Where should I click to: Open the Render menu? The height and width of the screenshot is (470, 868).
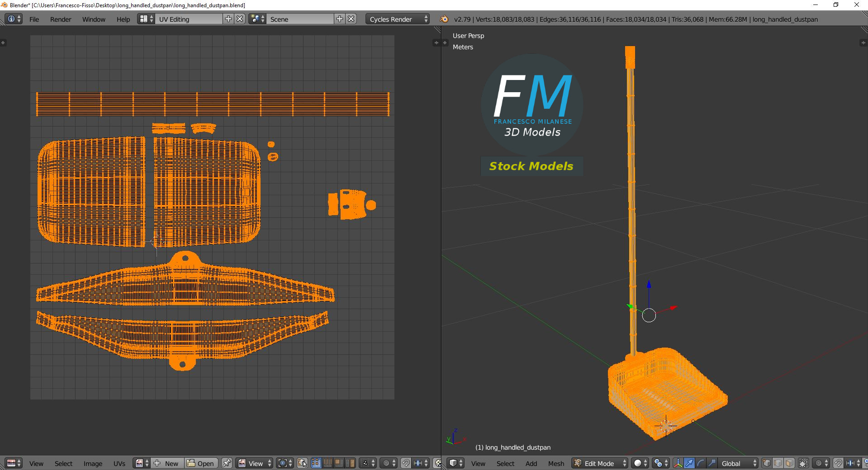click(61, 19)
